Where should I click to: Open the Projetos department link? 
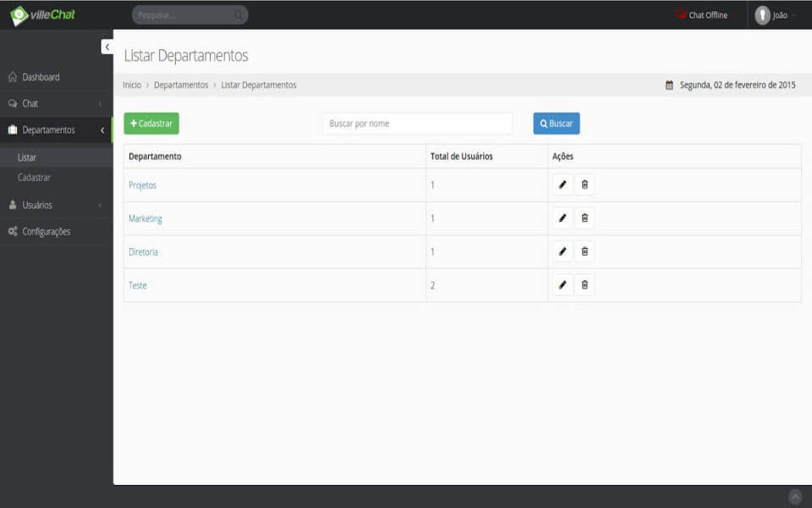tap(142, 185)
